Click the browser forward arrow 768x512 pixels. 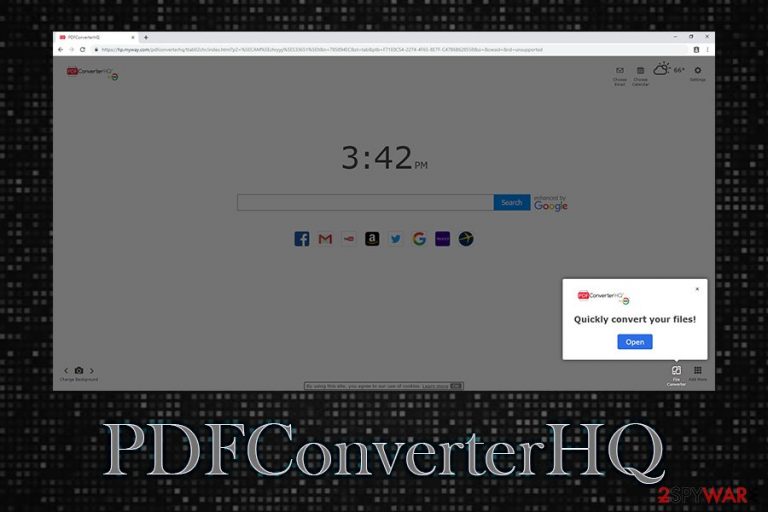72,49
